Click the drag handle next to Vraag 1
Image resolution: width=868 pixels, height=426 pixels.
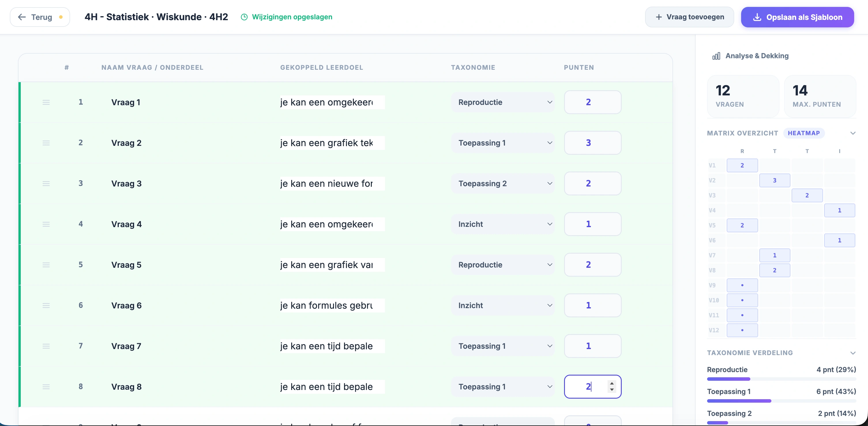[x=46, y=102]
